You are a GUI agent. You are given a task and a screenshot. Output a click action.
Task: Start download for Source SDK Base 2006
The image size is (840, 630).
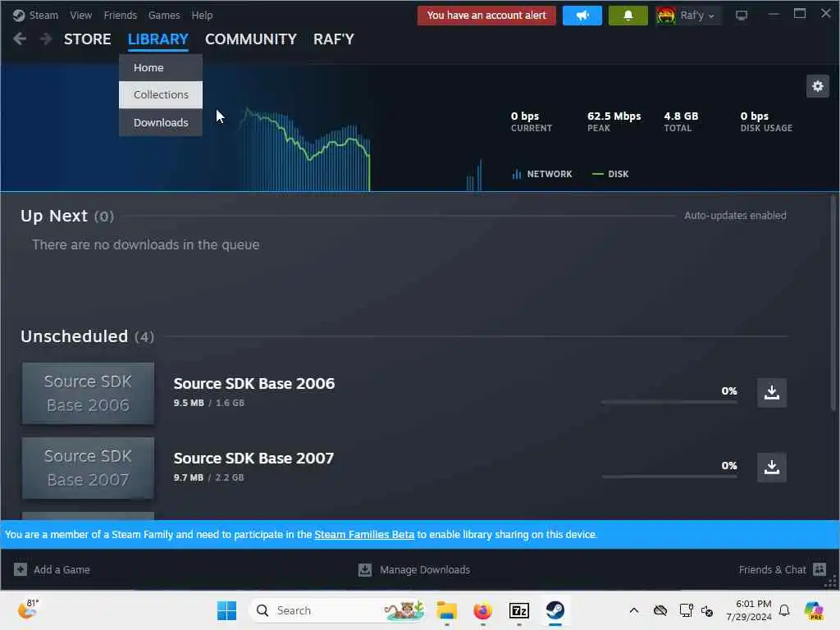tap(771, 393)
